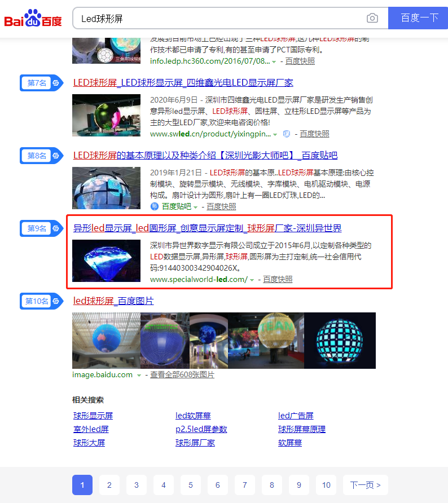448x503 pixels.
Task: Click 查看全部608张图片 link
Action: coord(182,374)
